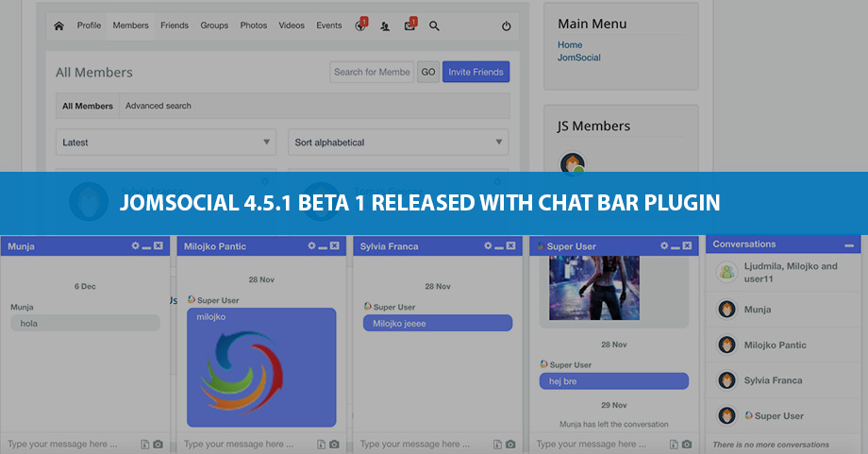The height and width of the screenshot is (454, 868).
Task: Open the Members menu item
Action: [130, 25]
